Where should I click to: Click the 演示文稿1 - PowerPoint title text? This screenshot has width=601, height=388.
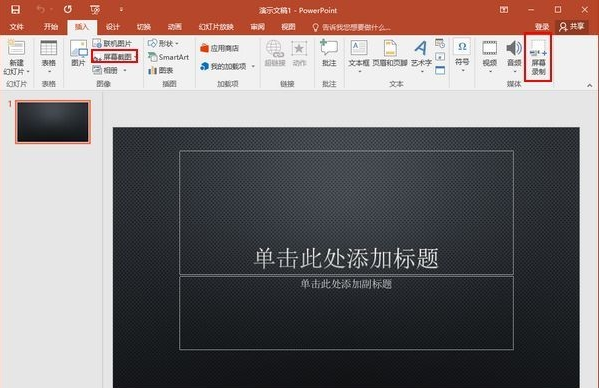click(x=298, y=10)
